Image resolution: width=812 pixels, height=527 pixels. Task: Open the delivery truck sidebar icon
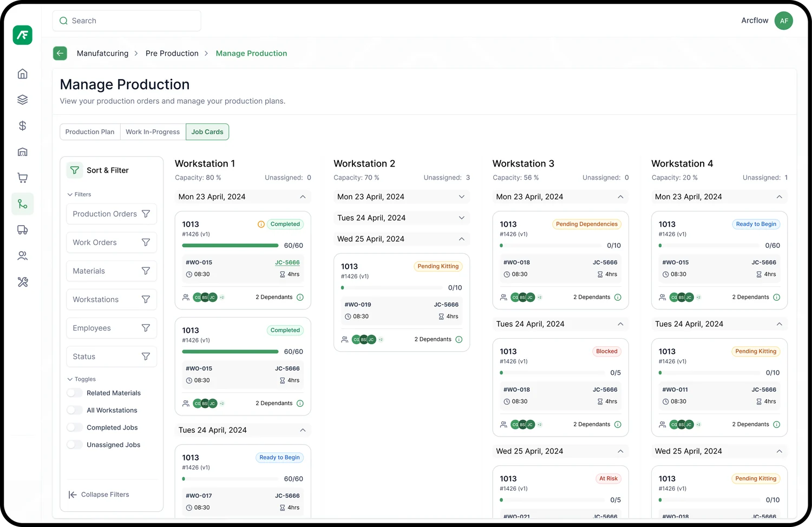22,230
